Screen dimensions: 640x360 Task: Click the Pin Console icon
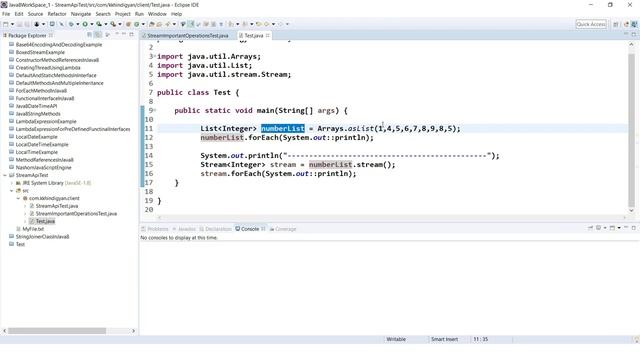(x=590, y=228)
